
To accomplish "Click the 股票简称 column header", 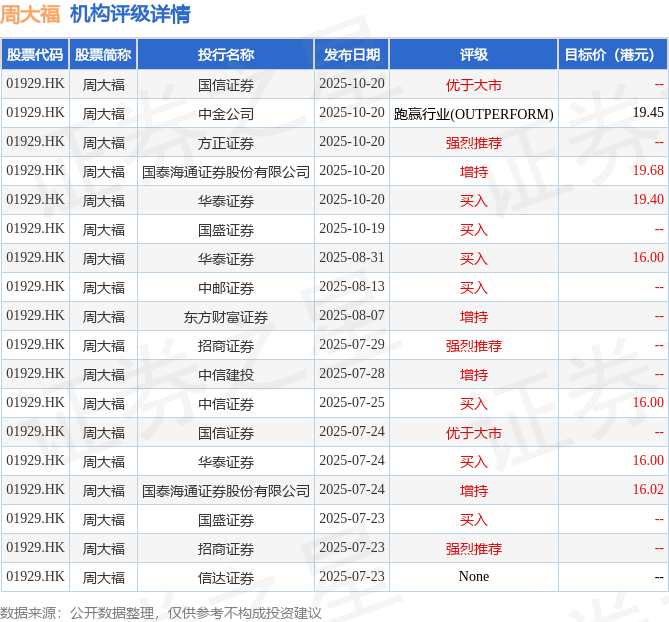I will point(103,55).
